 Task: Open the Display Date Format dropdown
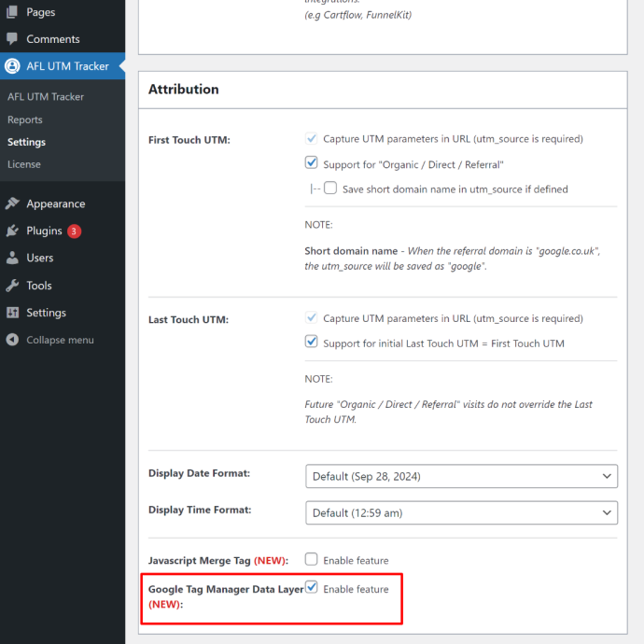pyautogui.click(x=461, y=476)
